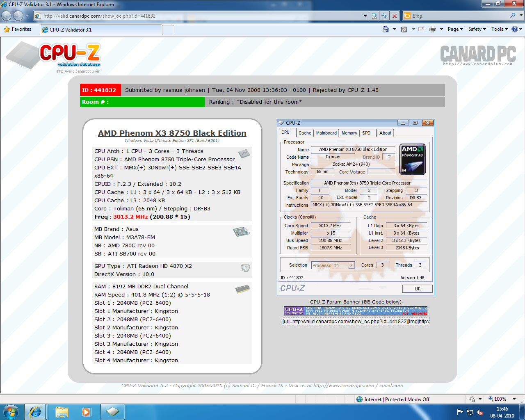Open the Windows Start orb
This screenshot has width=525, height=420.
point(11,412)
